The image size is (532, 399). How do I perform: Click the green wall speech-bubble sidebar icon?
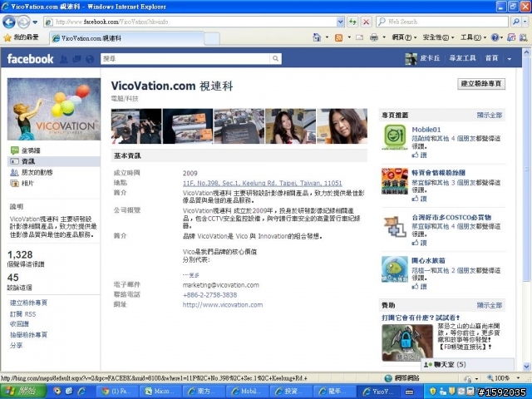pos(15,150)
